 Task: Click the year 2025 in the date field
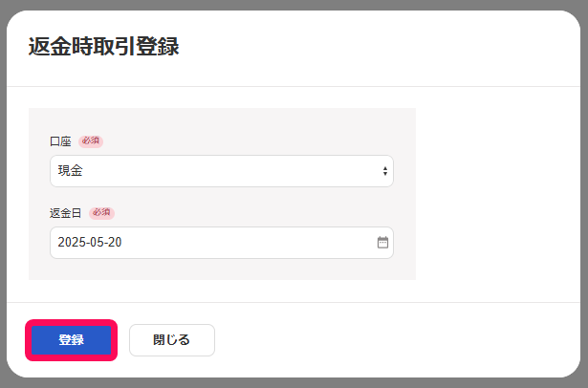point(72,242)
